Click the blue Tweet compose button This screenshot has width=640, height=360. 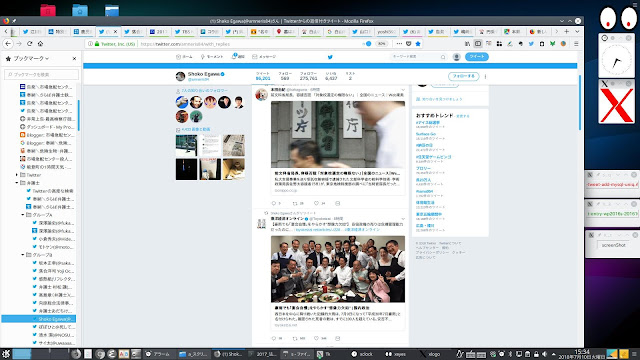(x=476, y=57)
